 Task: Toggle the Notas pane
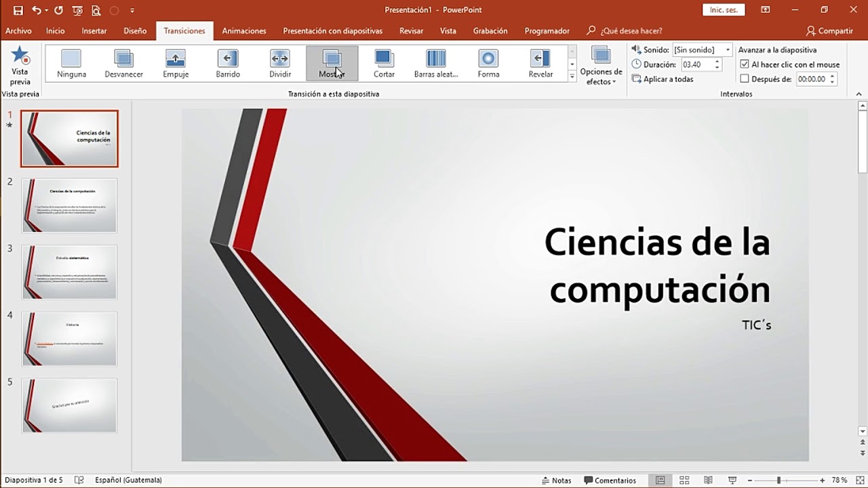pyautogui.click(x=557, y=480)
